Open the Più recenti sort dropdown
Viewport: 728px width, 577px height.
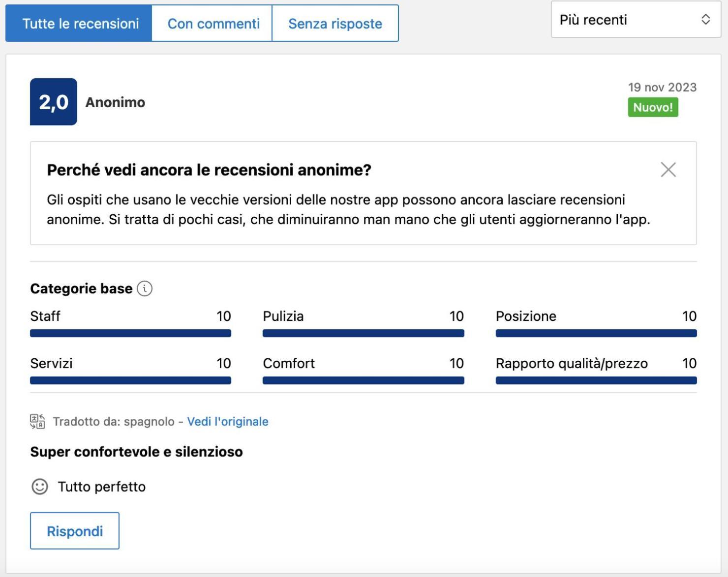pos(636,20)
